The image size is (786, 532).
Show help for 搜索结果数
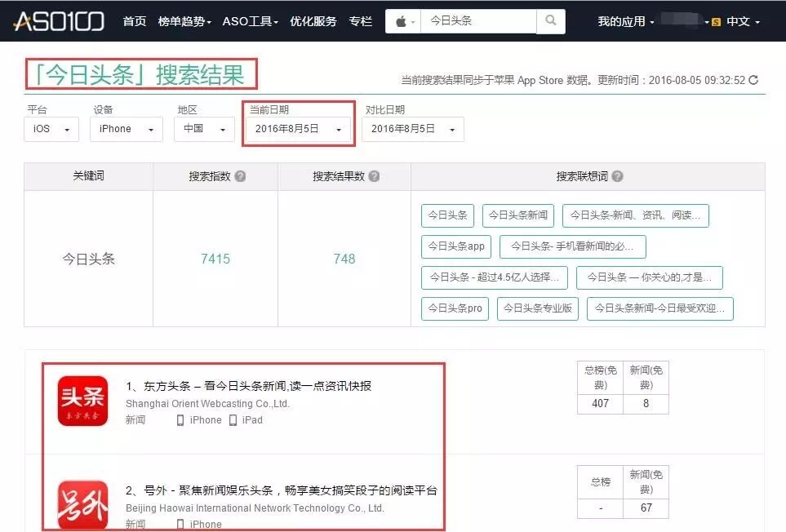tap(374, 176)
